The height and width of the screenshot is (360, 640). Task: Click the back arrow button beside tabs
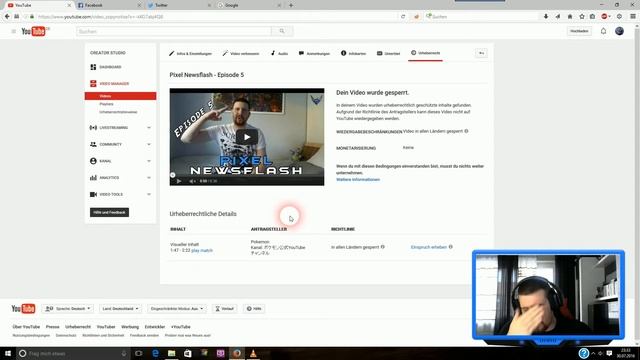click(x=481, y=53)
